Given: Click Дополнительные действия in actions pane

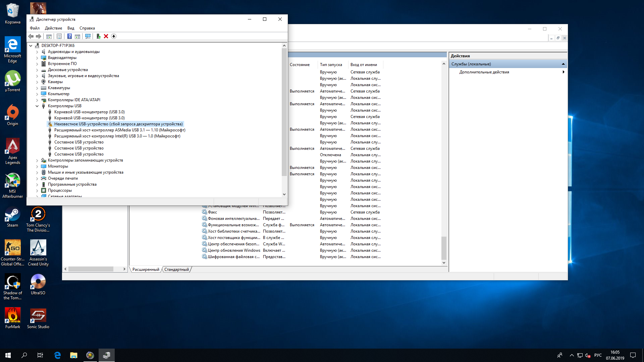Looking at the screenshot, I should click(x=484, y=72).
